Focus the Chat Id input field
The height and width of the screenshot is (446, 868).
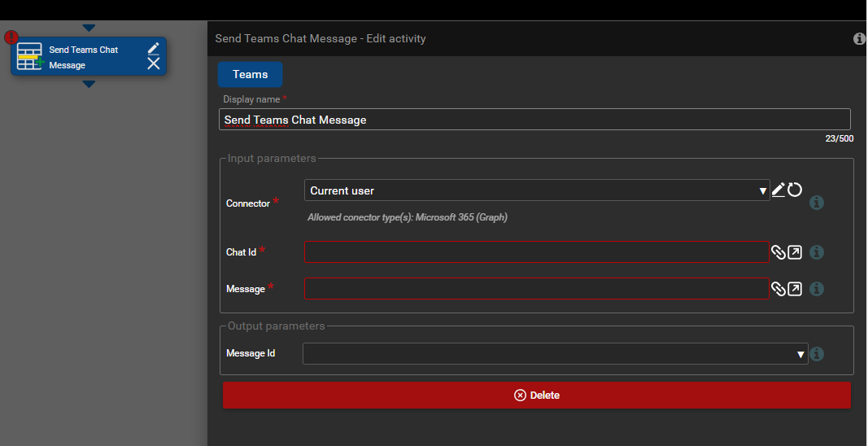[x=536, y=252]
